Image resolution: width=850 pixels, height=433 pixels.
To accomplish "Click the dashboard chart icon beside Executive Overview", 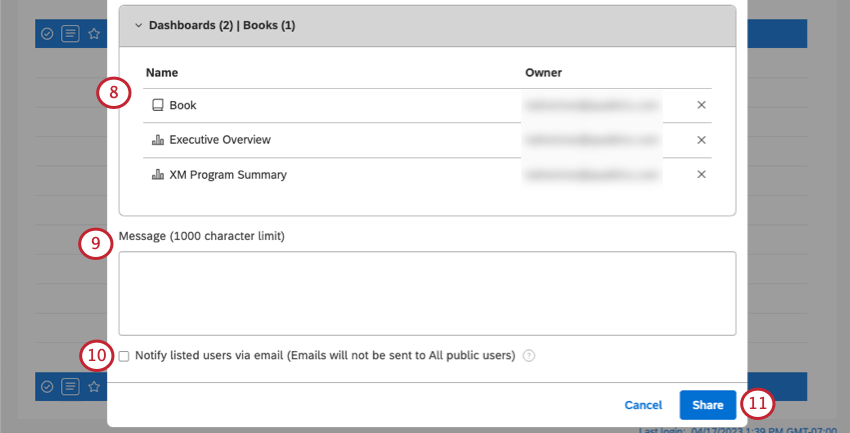I will pos(157,140).
